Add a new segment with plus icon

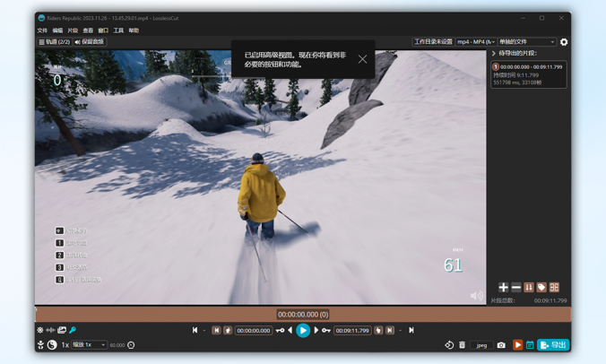[x=503, y=288]
